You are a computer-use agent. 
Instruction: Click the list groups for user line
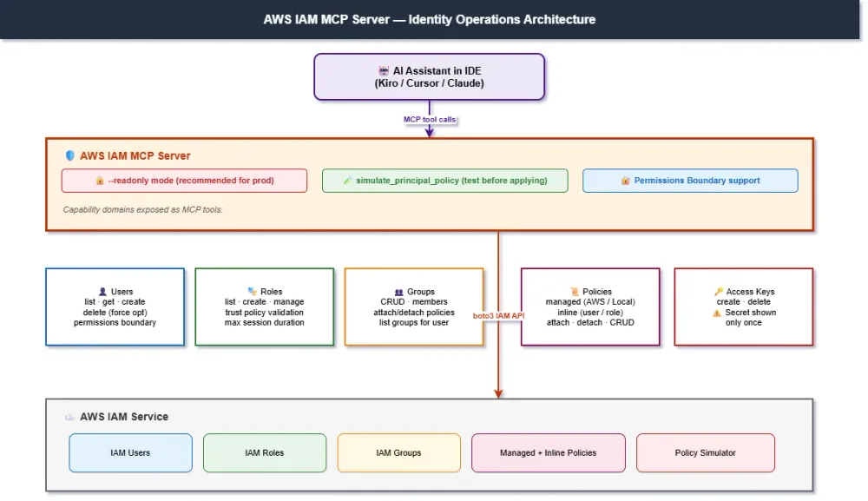coord(414,323)
